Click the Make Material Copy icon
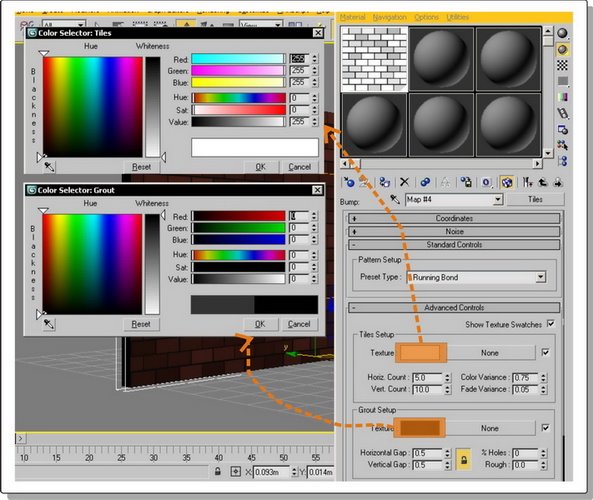Image resolution: width=593 pixels, height=500 pixels. pos(425,182)
